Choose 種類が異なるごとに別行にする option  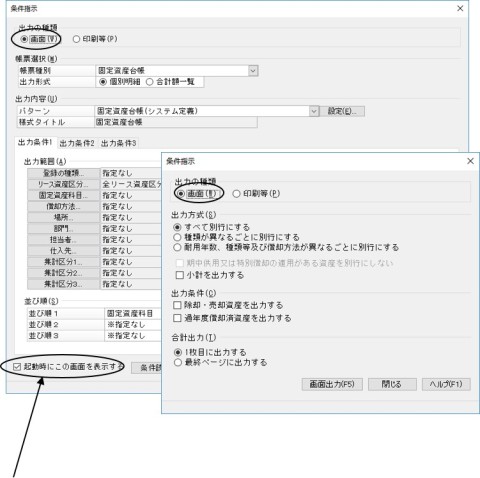coord(236,237)
